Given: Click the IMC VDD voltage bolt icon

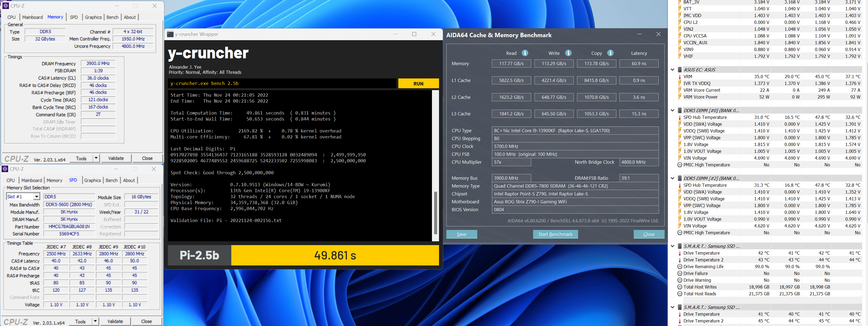Looking at the screenshot, I should tap(680, 15).
